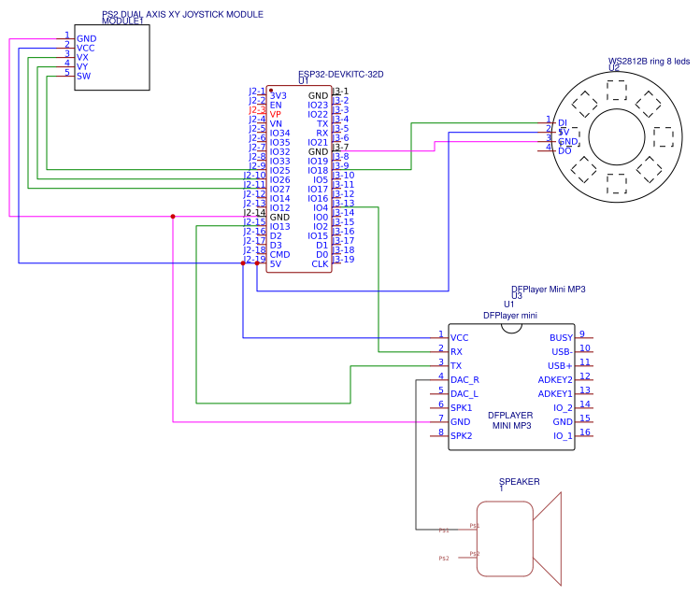Select the VN pin on the ESP32
Viewport: 700px width, 595px height.
coord(276,124)
